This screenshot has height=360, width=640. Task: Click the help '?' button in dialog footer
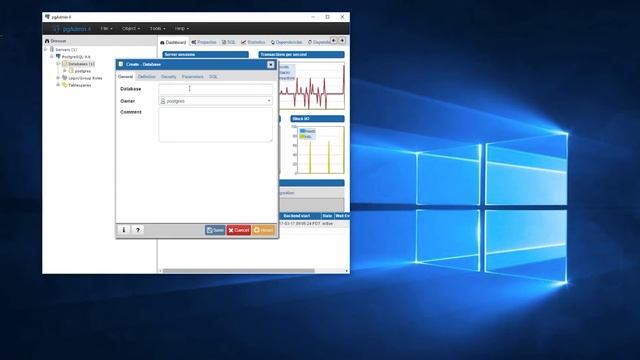point(138,230)
